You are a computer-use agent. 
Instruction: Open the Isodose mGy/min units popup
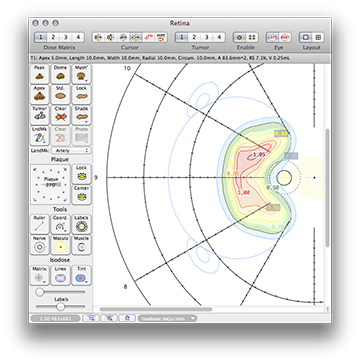click(x=167, y=318)
